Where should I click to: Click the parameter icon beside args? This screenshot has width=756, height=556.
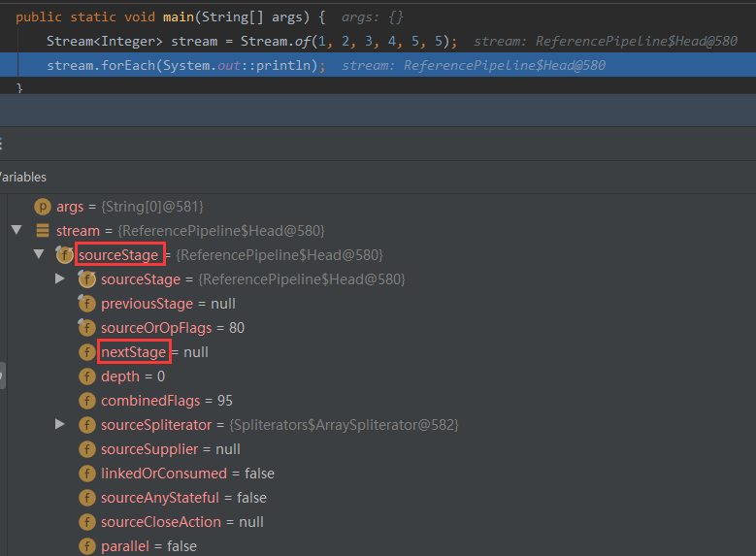(x=43, y=207)
